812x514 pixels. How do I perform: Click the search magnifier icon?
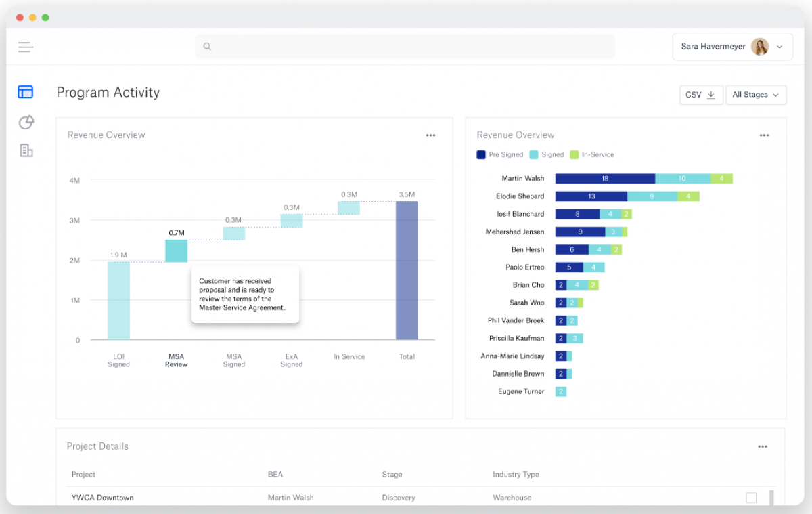pyautogui.click(x=207, y=47)
